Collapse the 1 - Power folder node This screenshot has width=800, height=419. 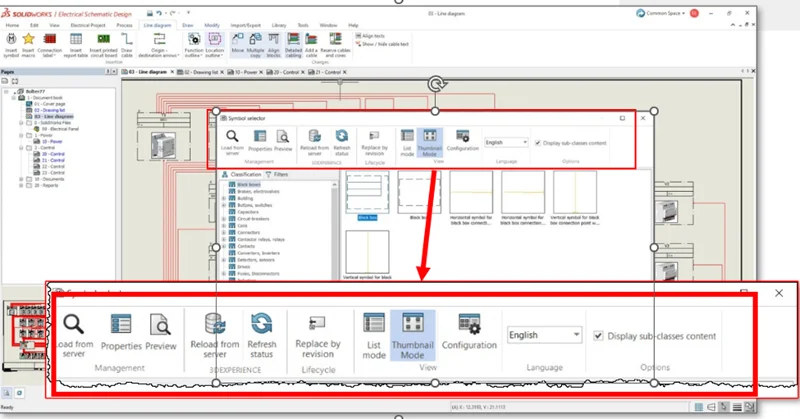pos(21,135)
